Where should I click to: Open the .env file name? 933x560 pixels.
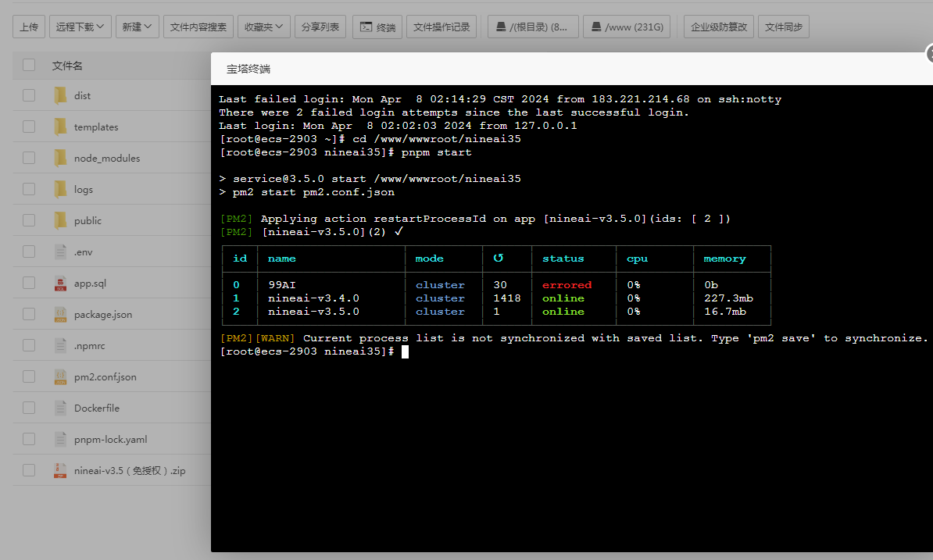[84, 252]
